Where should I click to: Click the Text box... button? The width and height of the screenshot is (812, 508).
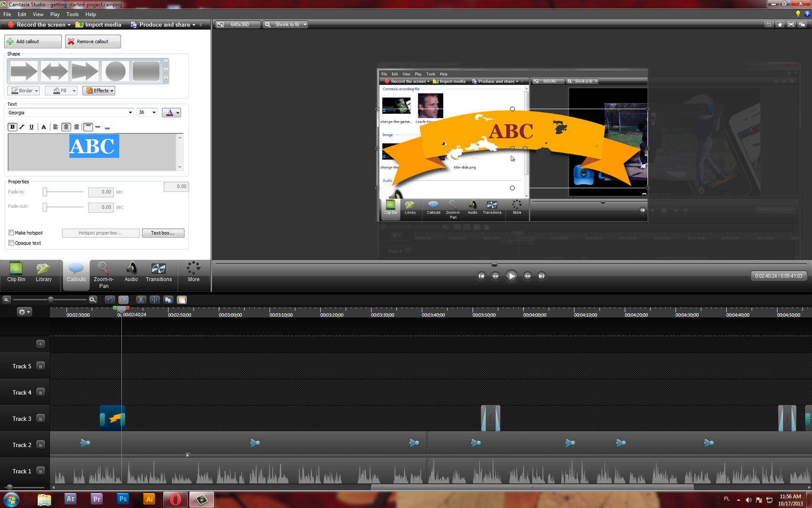point(163,233)
